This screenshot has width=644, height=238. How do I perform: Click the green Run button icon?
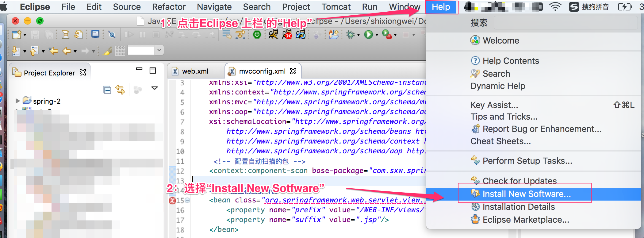click(x=368, y=34)
